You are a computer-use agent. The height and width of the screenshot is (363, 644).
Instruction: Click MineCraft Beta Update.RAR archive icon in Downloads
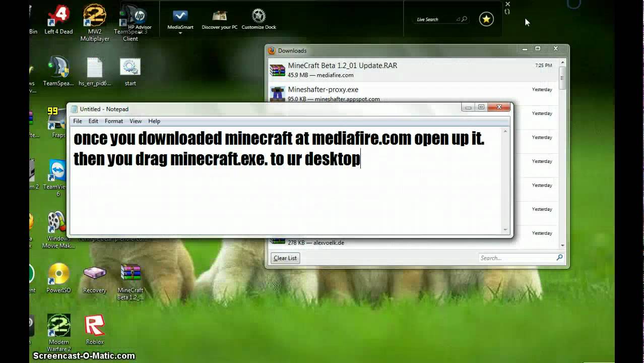277,70
